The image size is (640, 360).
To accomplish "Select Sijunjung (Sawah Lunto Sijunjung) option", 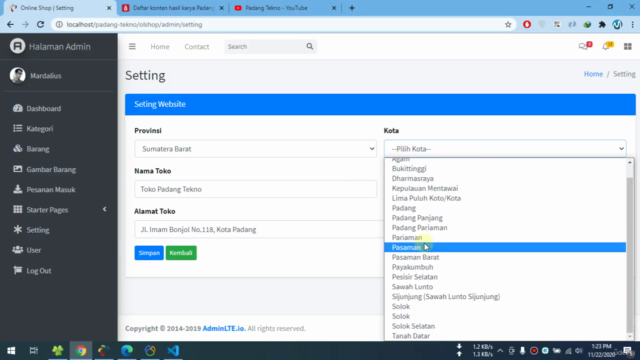I will 505,296.
